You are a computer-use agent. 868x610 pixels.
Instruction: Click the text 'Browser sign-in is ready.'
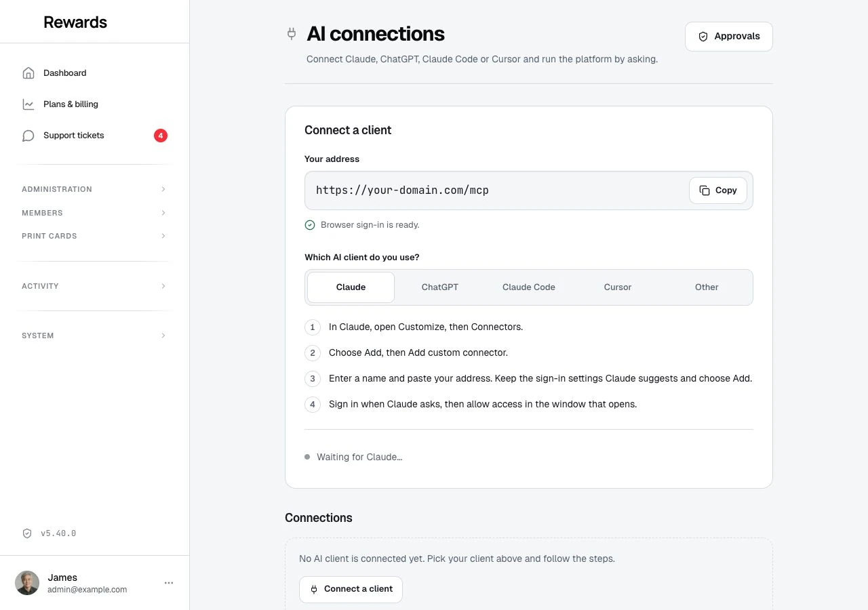point(370,225)
